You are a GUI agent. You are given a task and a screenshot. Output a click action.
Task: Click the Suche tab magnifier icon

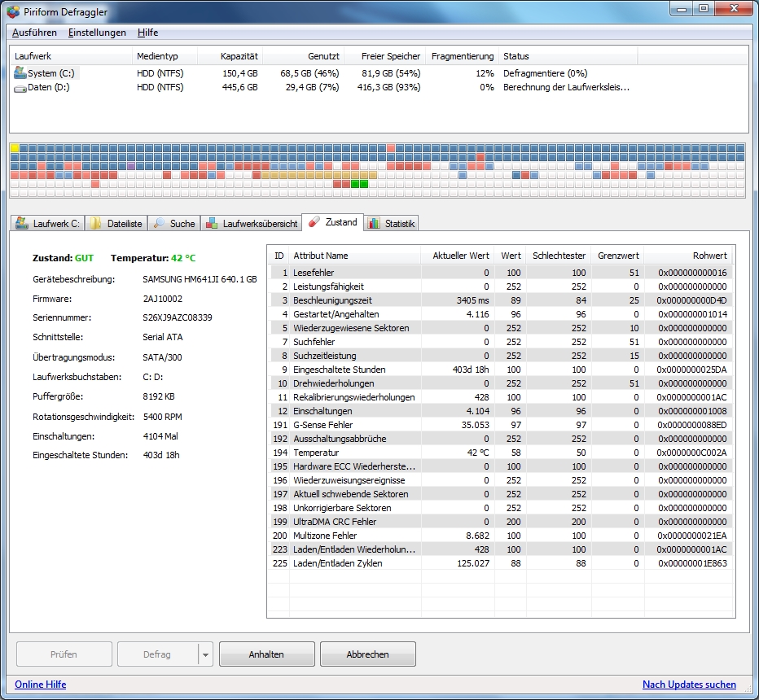[x=159, y=223]
